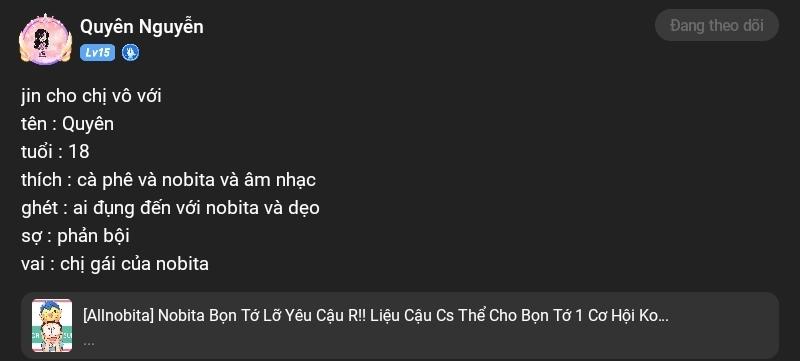Click the word "ghét" starting the dislikes line
Screen dimensions: 800x361
(40, 208)
